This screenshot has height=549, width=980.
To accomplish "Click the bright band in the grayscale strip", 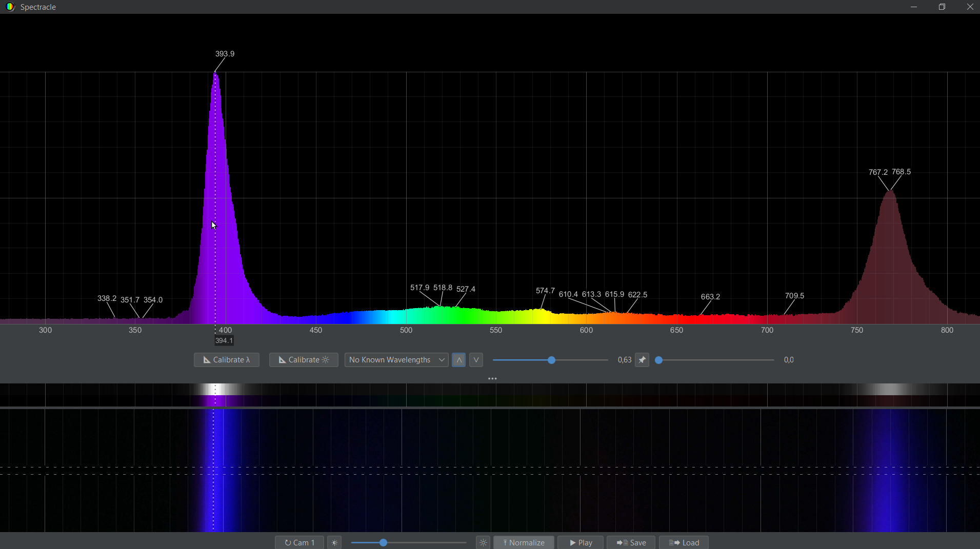I will click(215, 390).
